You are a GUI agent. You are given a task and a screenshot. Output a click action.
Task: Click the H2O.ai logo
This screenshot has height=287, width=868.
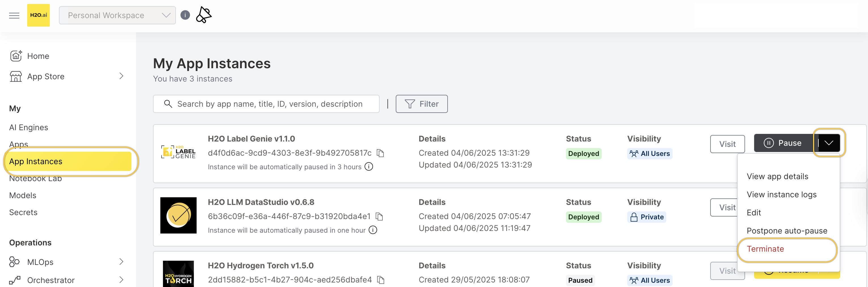tap(39, 16)
